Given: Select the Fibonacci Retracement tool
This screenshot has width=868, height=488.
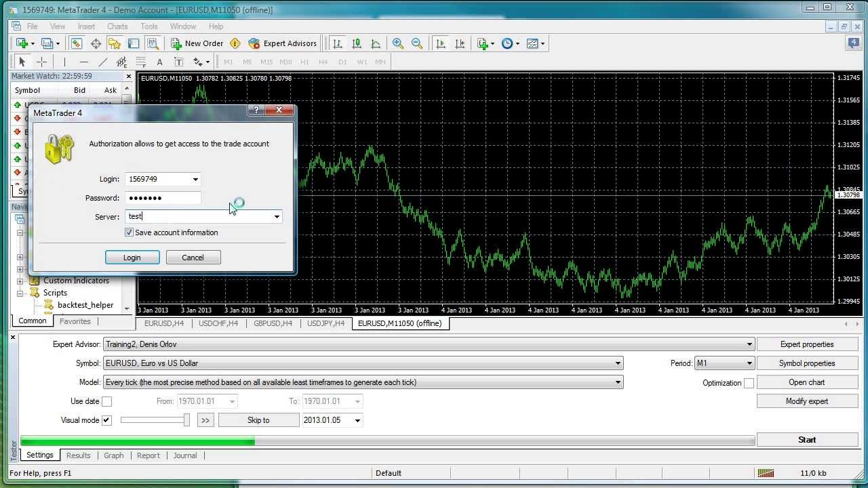Looking at the screenshot, I should (140, 62).
